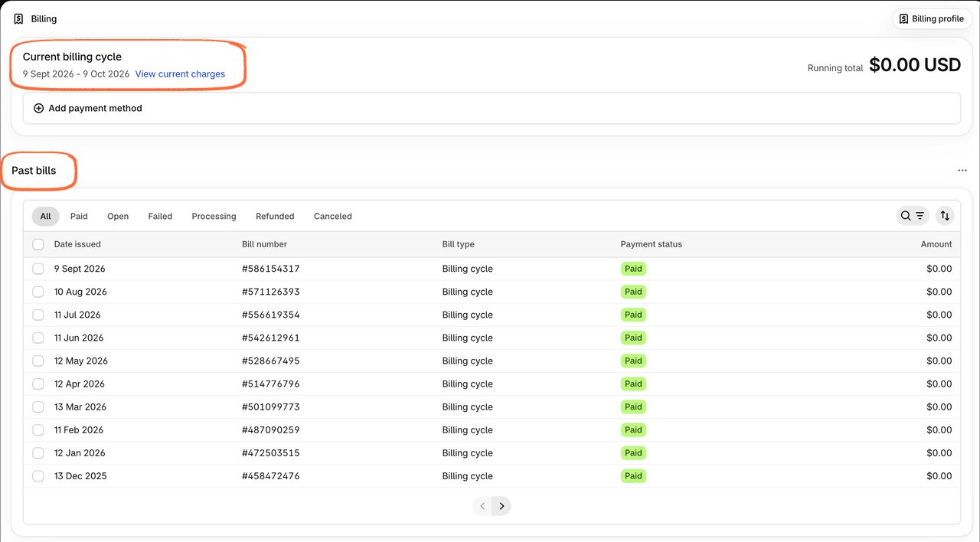Click $0.00 amount in 11 Feb 2026 row
Screen dimensions: 980x542
[939, 429]
